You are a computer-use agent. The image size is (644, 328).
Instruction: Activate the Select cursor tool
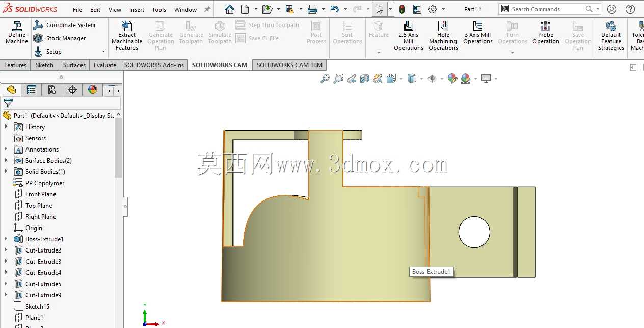tap(380, 9)
